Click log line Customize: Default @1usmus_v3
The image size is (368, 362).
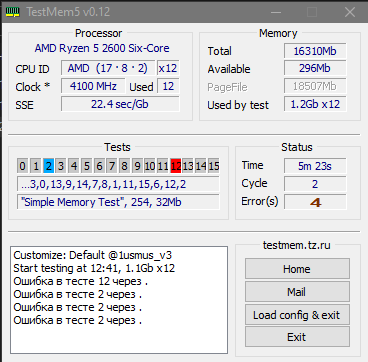pos(93,256)
